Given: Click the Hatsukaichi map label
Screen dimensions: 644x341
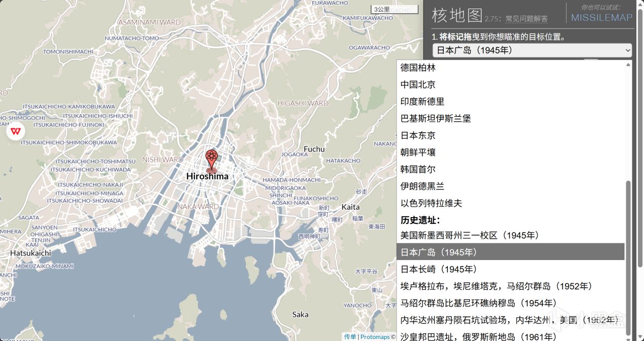Looking at the screenshot, I should coord(31,253).
